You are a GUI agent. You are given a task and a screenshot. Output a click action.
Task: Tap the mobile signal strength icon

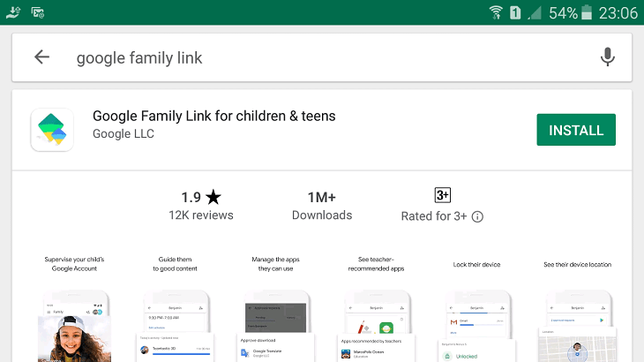[x=535, y=12]
